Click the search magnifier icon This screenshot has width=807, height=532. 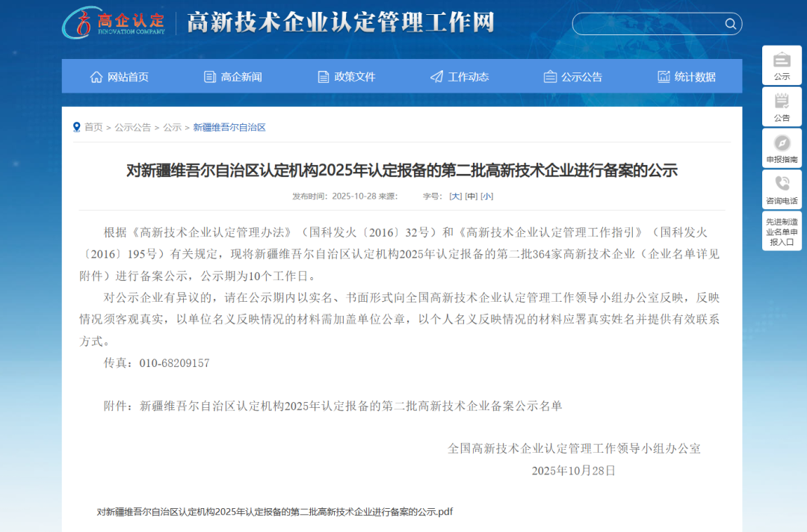click(x=730, y=24)
